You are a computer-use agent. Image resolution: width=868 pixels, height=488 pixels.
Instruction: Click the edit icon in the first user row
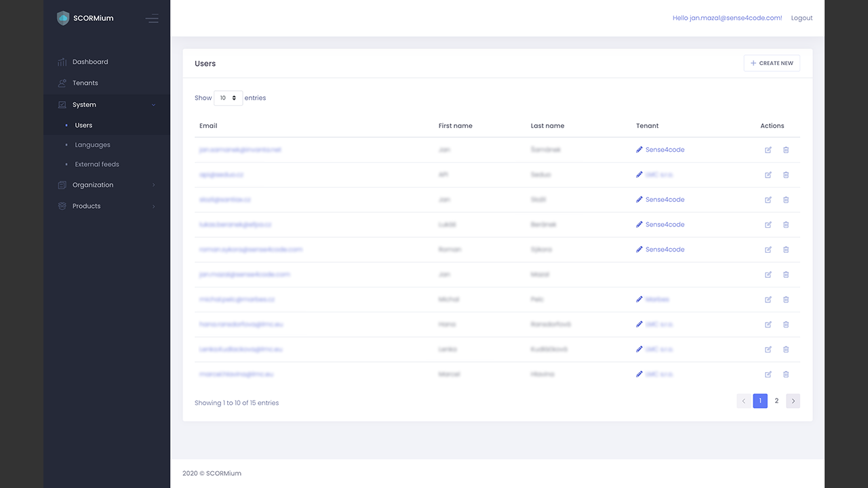pos(768,150)
